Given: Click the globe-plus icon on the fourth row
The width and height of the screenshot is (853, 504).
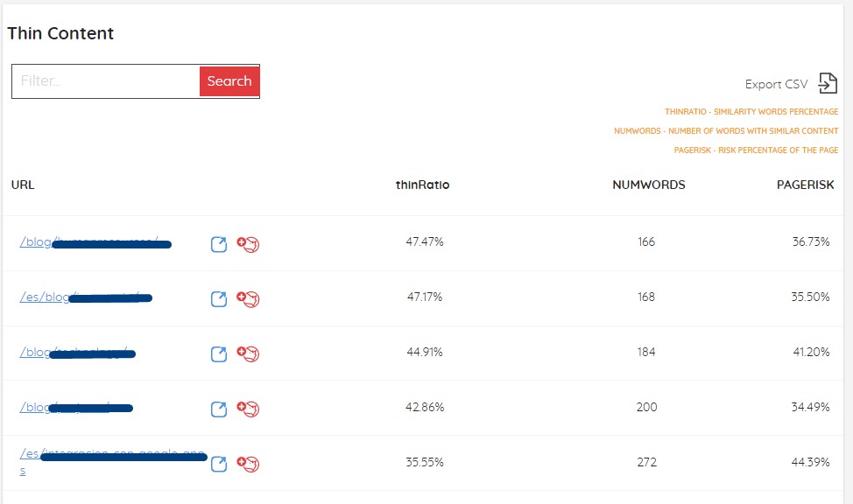Looking at the screenshot, I should point(248,408).
